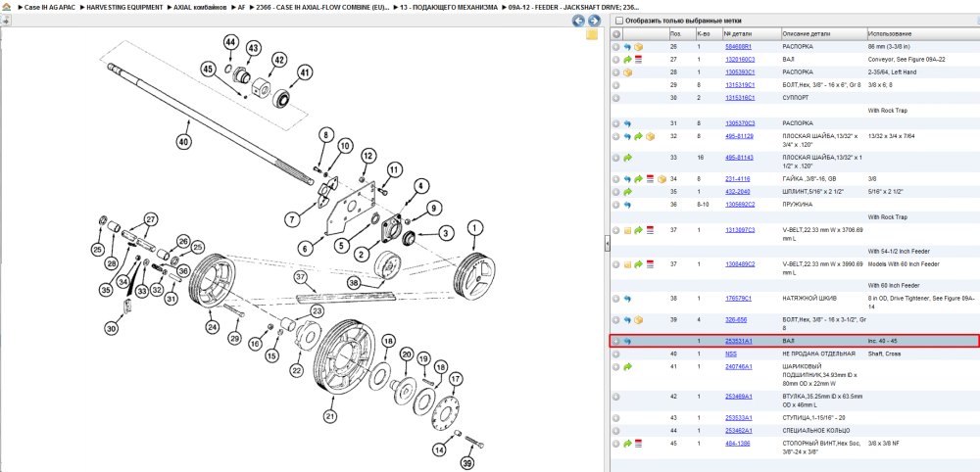Click the pan tool icon above diagram

pos(6,21)
